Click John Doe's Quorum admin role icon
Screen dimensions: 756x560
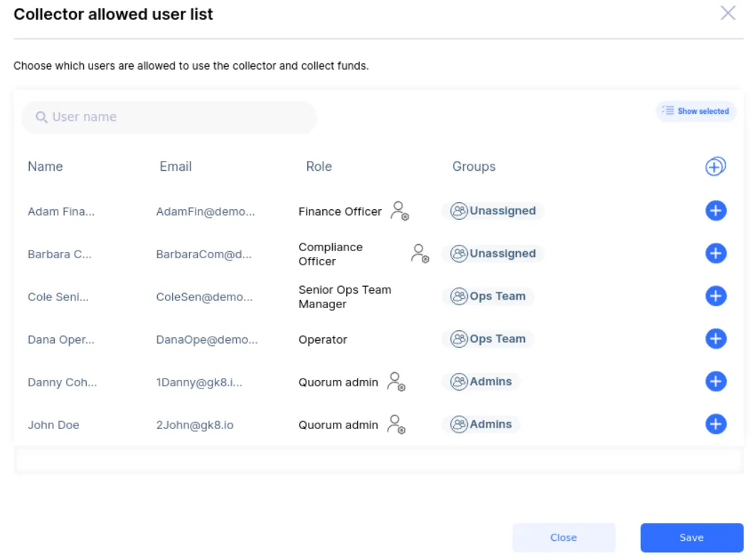click(x=396, y=425)
